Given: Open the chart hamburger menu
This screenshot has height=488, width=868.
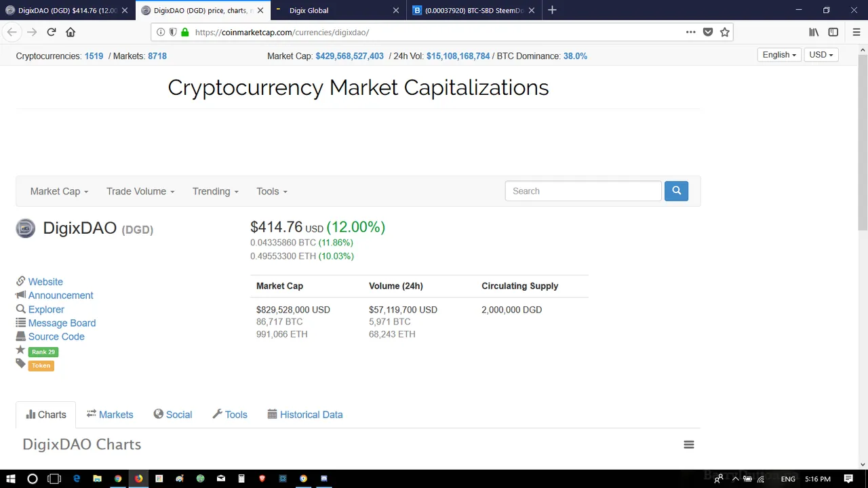Looking at the screenshot, I should 688,445.
